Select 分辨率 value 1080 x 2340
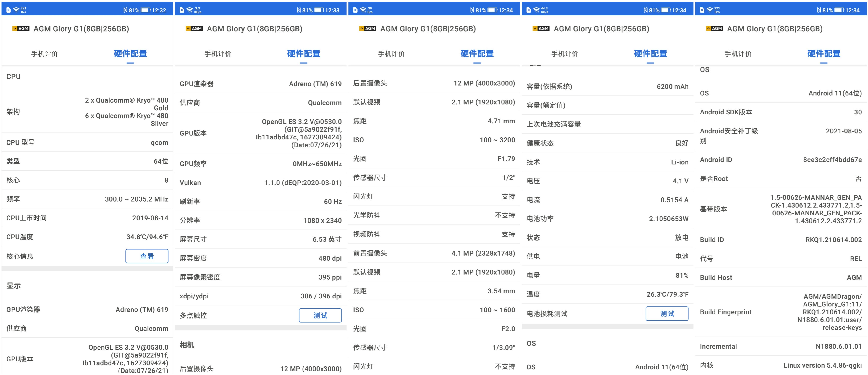The image size is (868, 375). pos(322,220)
